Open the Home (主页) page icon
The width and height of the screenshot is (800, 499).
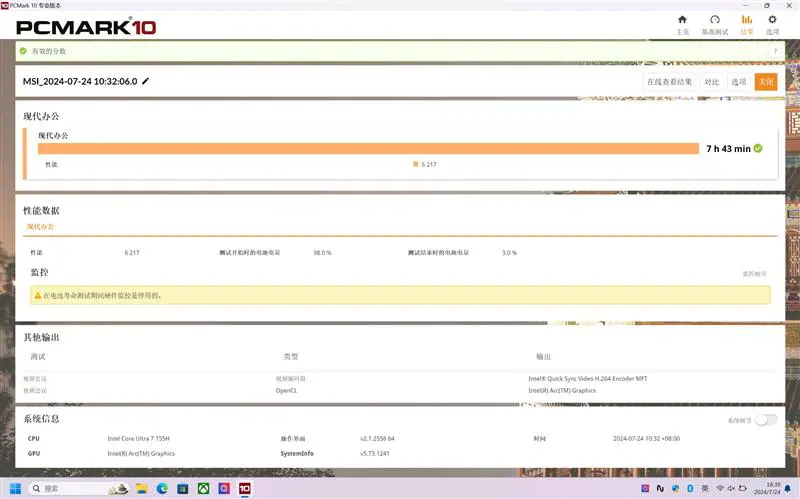(682, 20)
